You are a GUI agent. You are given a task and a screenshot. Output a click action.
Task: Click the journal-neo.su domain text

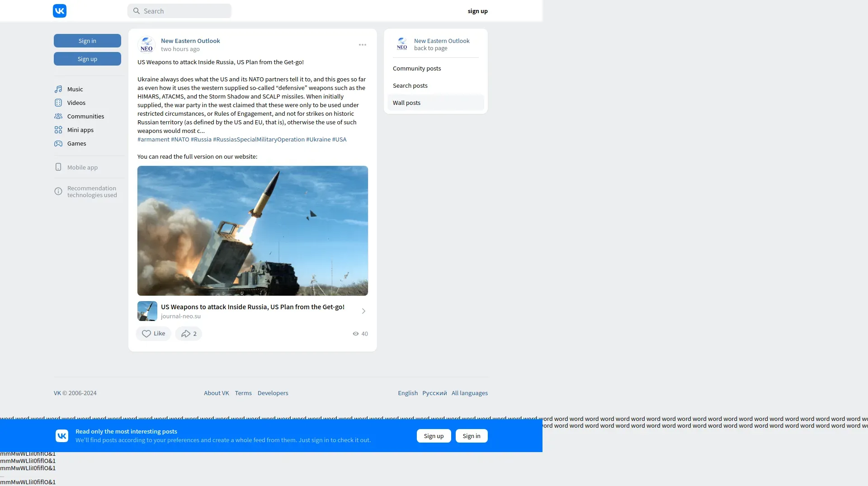(181, 316)
